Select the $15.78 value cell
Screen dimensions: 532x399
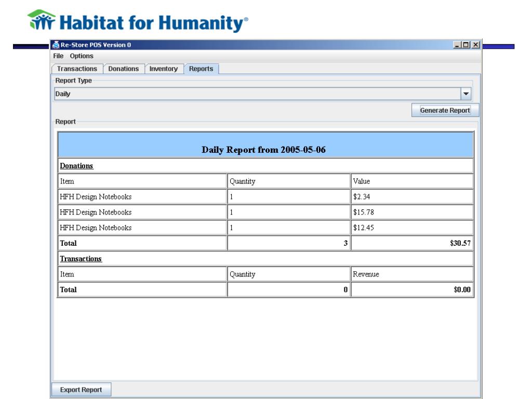pyautogui.click(x=412, y=212)
